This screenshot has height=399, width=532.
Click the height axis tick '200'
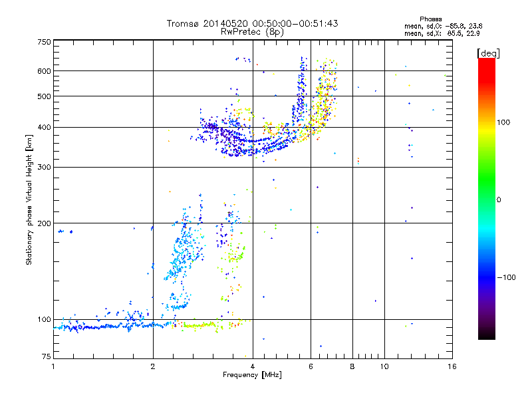44,223
